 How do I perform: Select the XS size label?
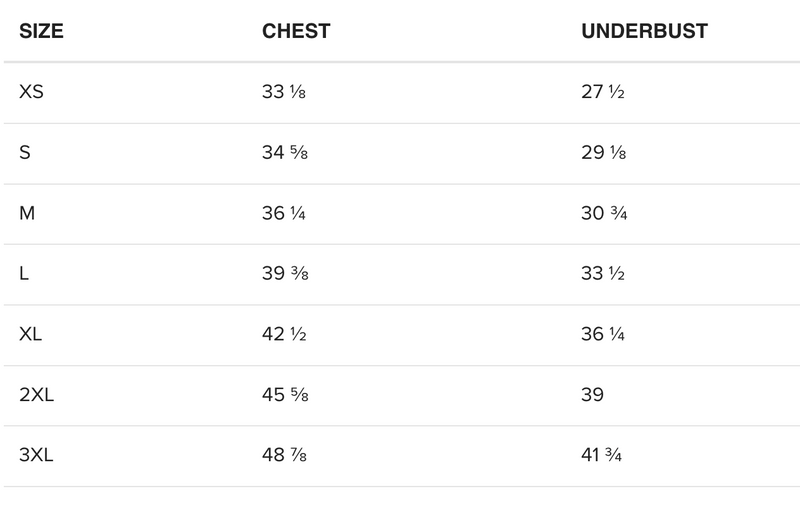[32, 93]
